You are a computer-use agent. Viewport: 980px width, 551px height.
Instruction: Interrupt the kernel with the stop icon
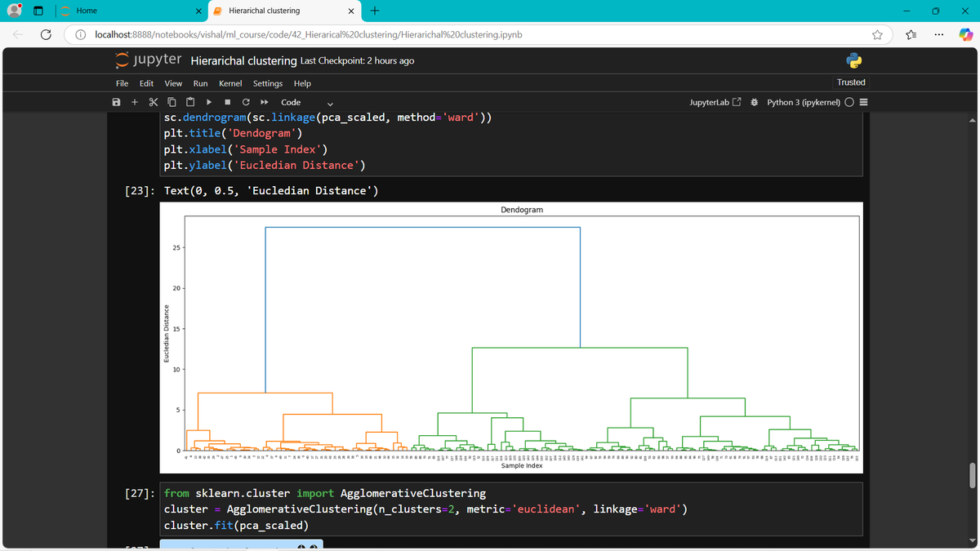click(x=227, y=102)
